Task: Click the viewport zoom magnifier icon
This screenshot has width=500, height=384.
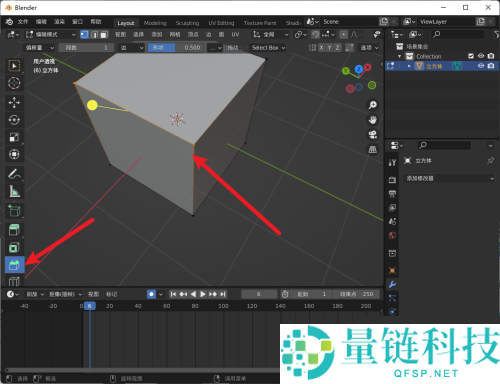Action: tap(372, 105)
